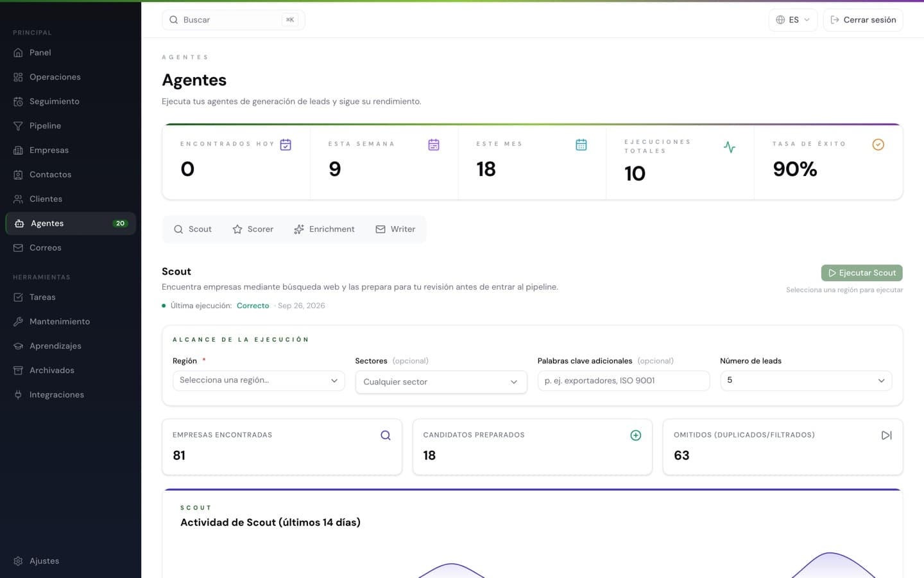
Task: Click the globe language icon
Action: (780, 20)
